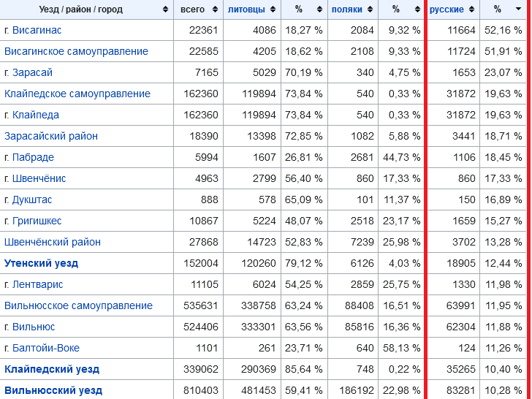This screenshot has width=532, height=399.
Task: Sort by the Уезд / район / город column arrows
Action: (x=166, y=9)
